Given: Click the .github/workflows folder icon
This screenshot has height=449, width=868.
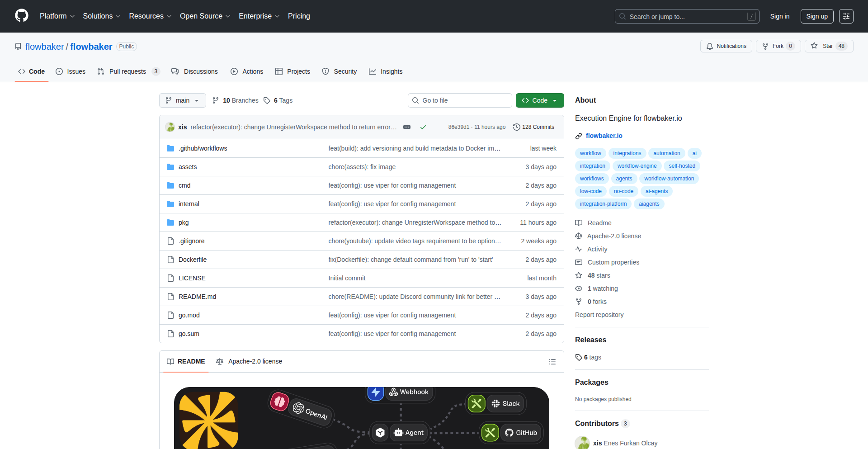Looking at the screenshot, I should pos(170,148).
